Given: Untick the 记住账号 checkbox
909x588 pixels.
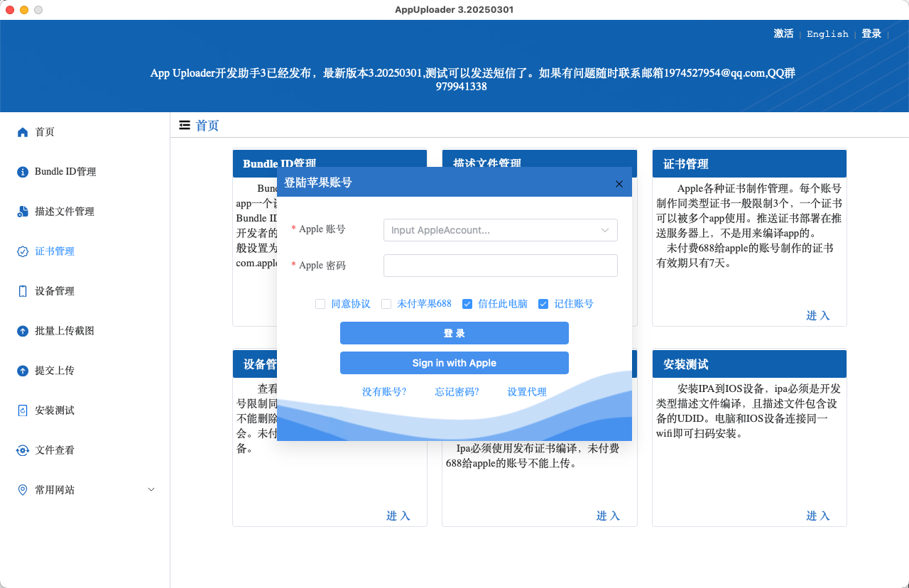Looking at the screenshot, I should [543, 304].
